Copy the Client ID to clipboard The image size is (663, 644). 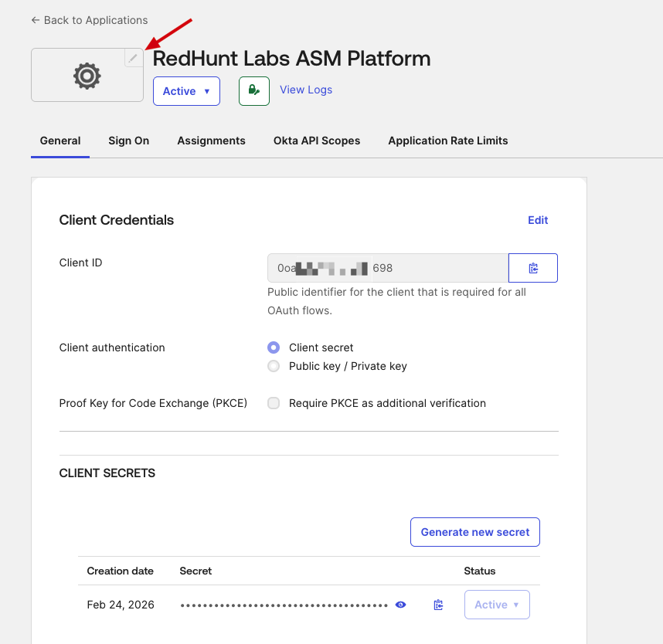(532, 268)
